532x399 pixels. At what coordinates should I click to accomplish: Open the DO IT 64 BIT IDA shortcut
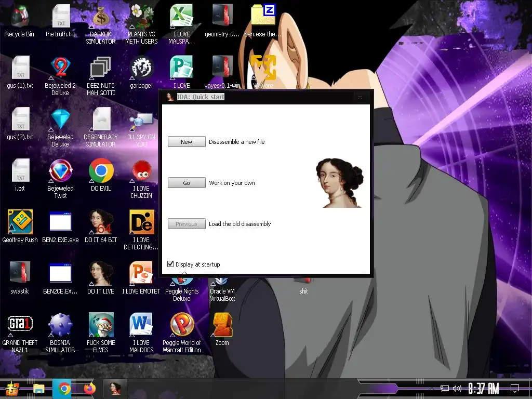click(101, 222)
